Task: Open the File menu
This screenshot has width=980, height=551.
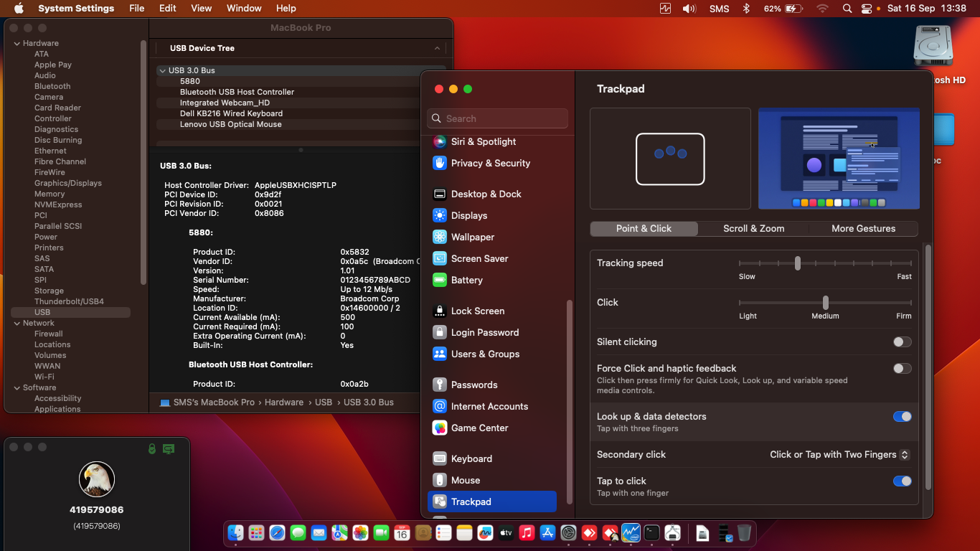Action: click(x=136, y=9)
